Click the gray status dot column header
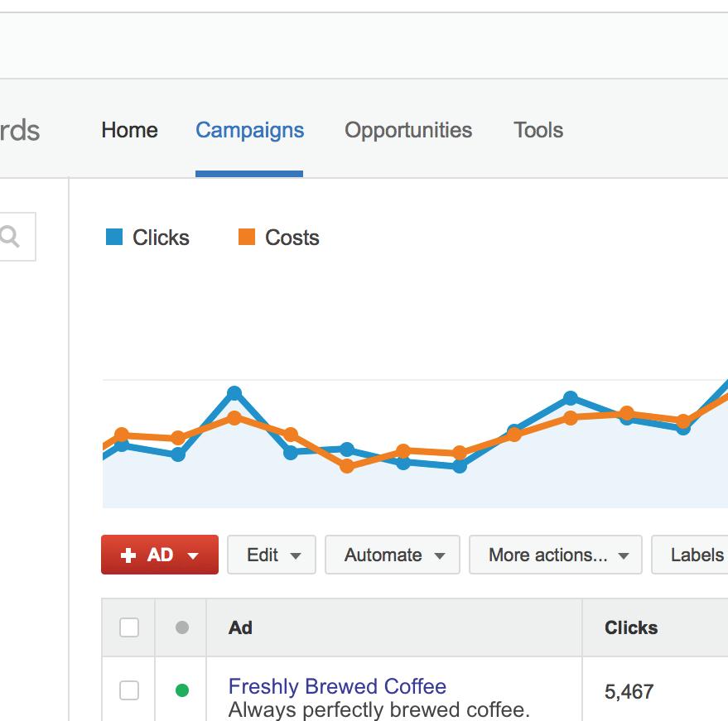The height and width of the screenshot is (721, 728). [182, 627]
